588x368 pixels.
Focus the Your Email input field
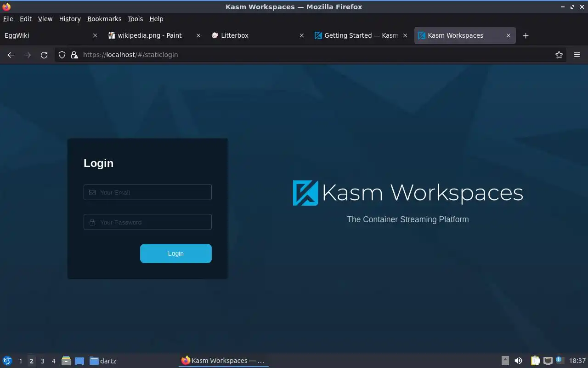[x=147, y=192]
